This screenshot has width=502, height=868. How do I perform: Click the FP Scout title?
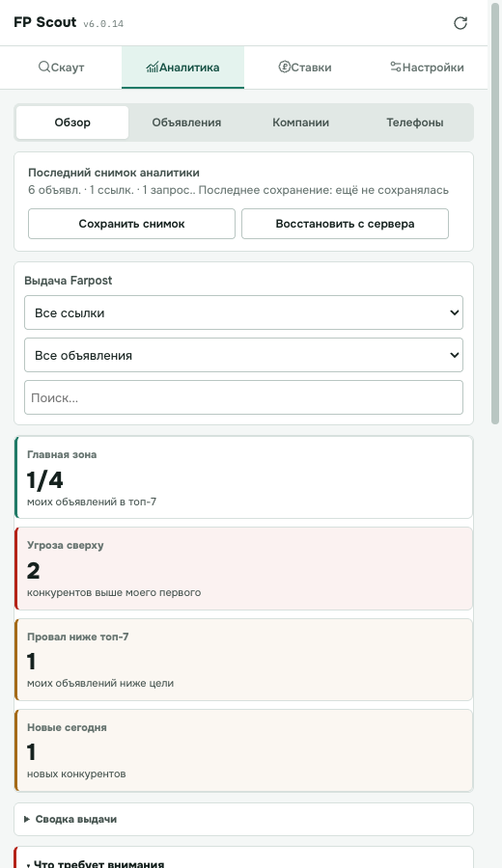pos(44,22)
